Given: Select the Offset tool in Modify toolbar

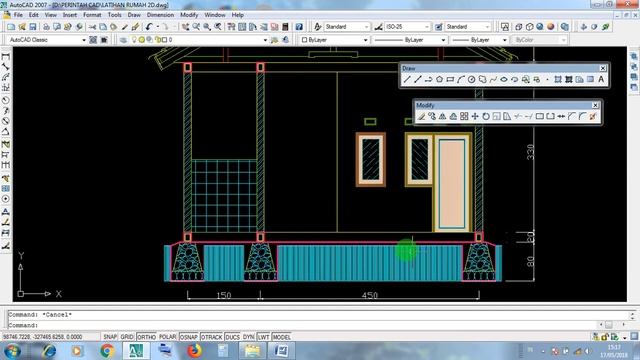Looking at the screenshot, I should (x=453, y=117).
